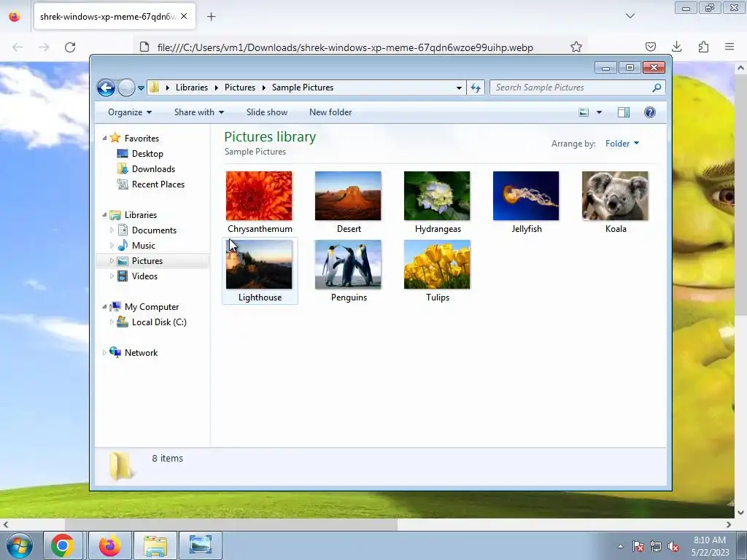
Task: Click the Documents library icon
Action: [x=123, y=230]
